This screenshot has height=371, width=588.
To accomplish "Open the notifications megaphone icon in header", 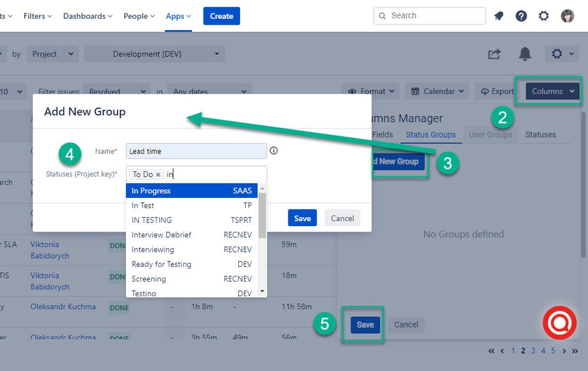I will tap(499, 16).
